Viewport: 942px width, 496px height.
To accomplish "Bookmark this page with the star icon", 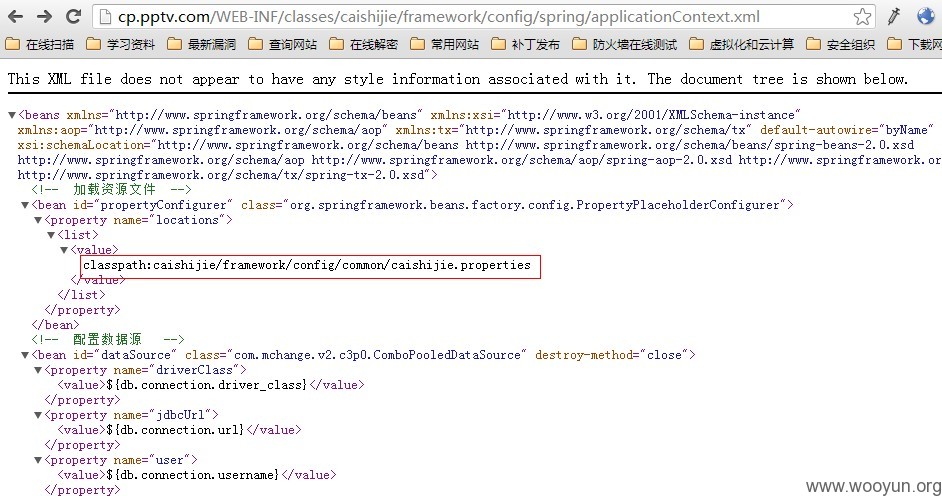I will tap(862, 16).
